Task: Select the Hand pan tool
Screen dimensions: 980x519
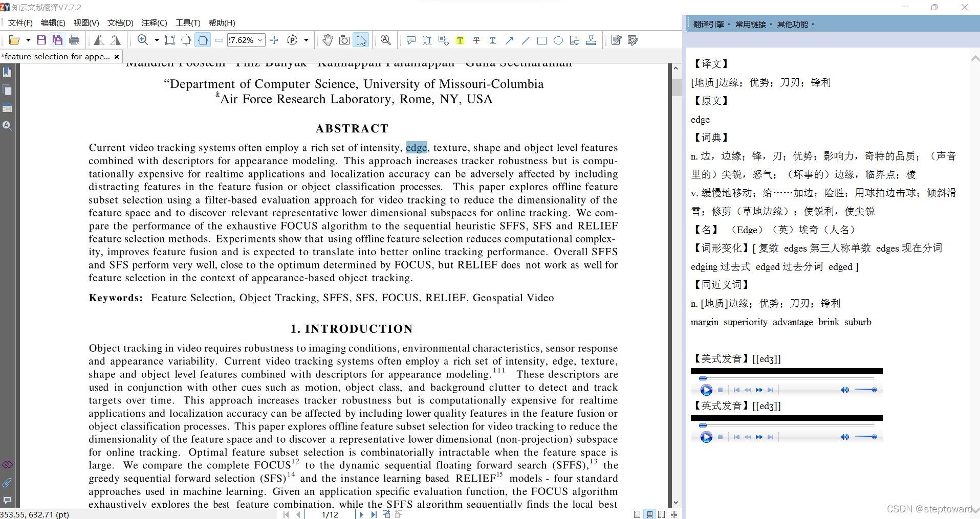Action: 328,40
